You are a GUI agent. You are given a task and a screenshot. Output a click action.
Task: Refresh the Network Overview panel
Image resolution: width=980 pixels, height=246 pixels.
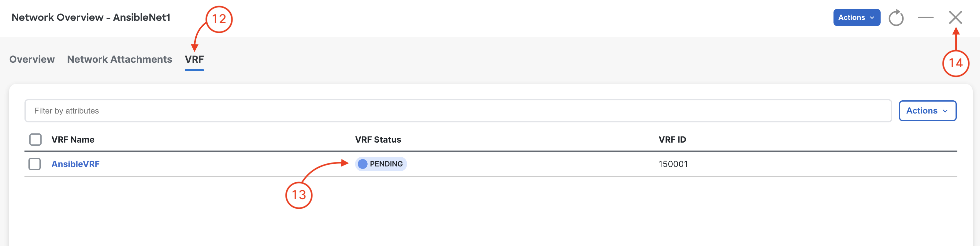tap(896, 17)
